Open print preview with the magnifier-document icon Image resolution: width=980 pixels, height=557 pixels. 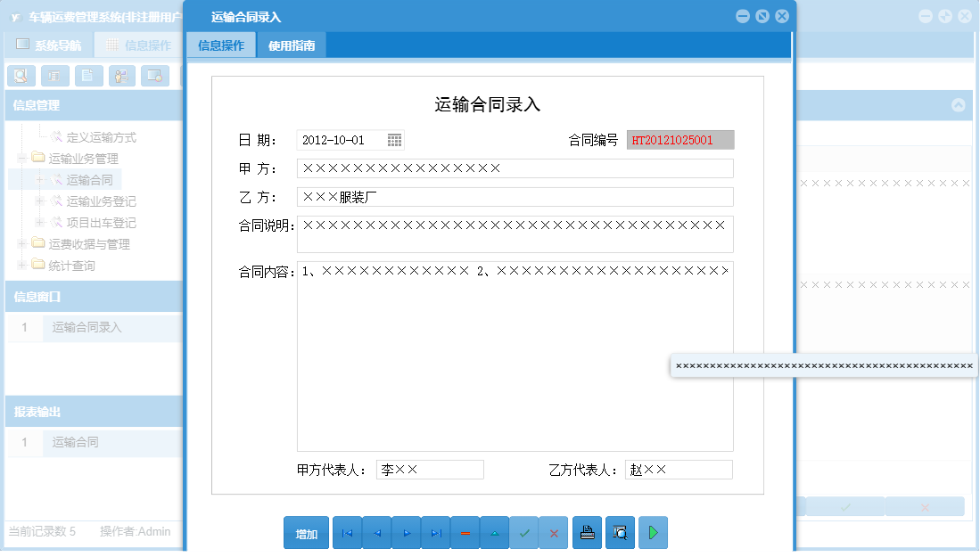point(619,532)
